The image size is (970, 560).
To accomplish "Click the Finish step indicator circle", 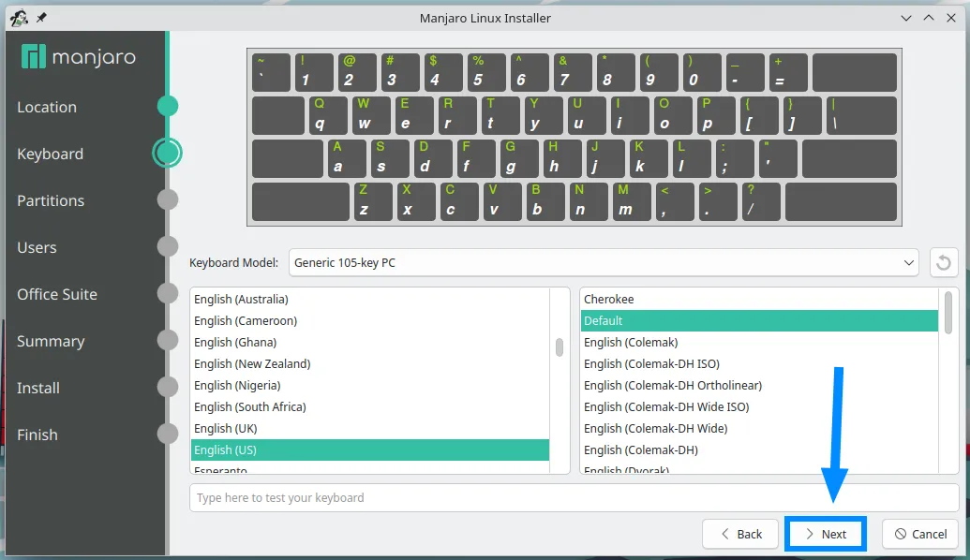I will [x=168, y=435].
